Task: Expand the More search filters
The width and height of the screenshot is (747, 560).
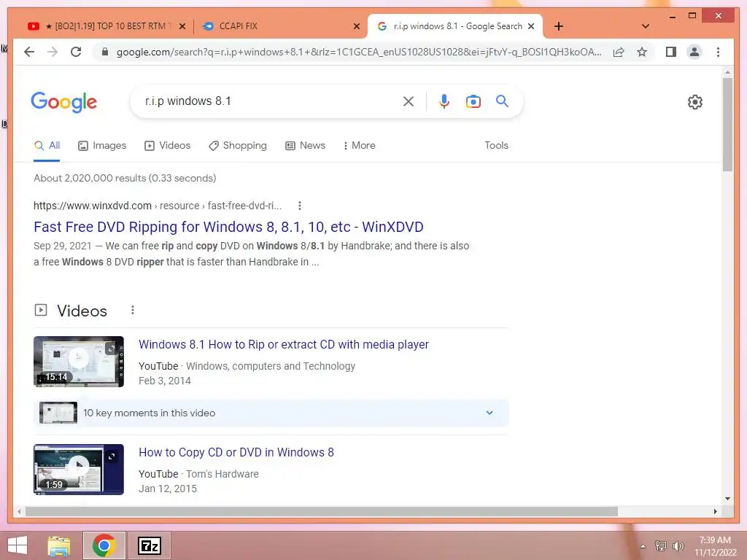Action: coord(359,146)
